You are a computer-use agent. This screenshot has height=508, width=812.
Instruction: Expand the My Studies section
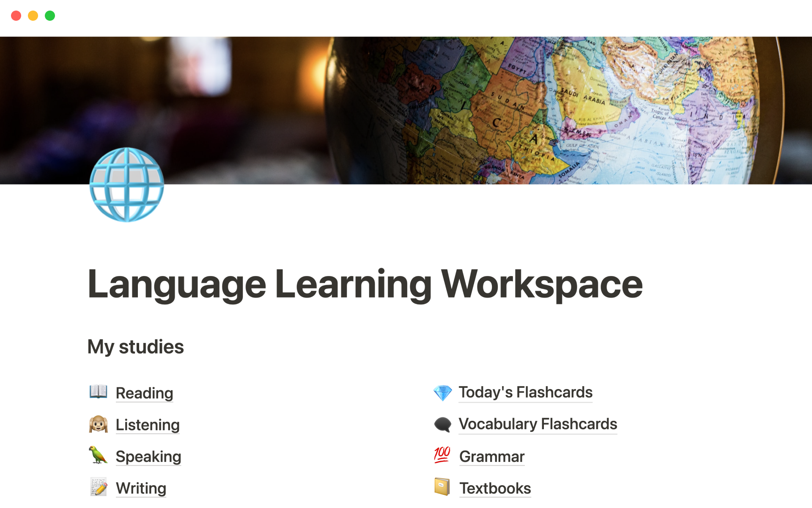(136, 346)
